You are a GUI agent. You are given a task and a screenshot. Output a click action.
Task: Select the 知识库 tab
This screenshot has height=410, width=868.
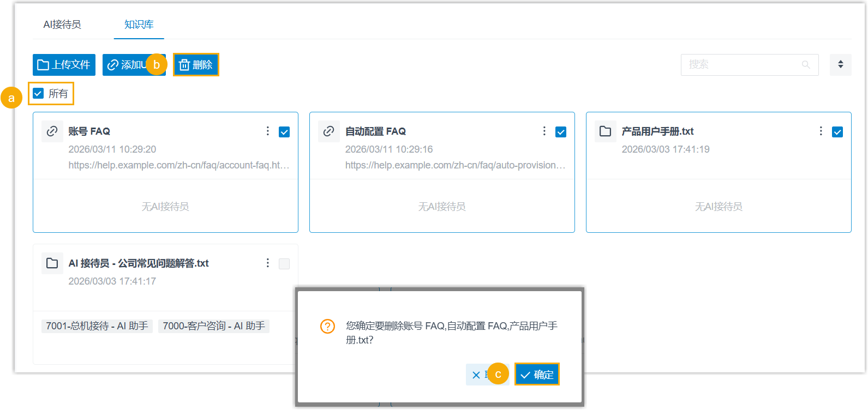139,25
